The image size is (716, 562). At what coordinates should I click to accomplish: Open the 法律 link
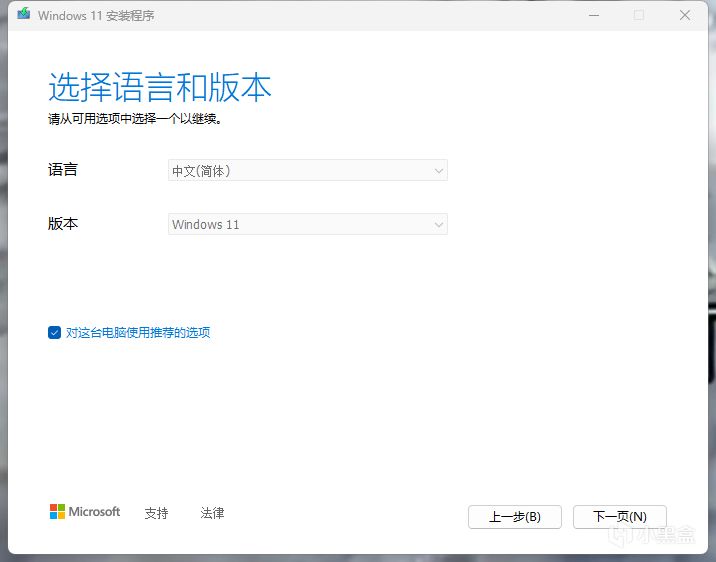(x=212, y=513)
